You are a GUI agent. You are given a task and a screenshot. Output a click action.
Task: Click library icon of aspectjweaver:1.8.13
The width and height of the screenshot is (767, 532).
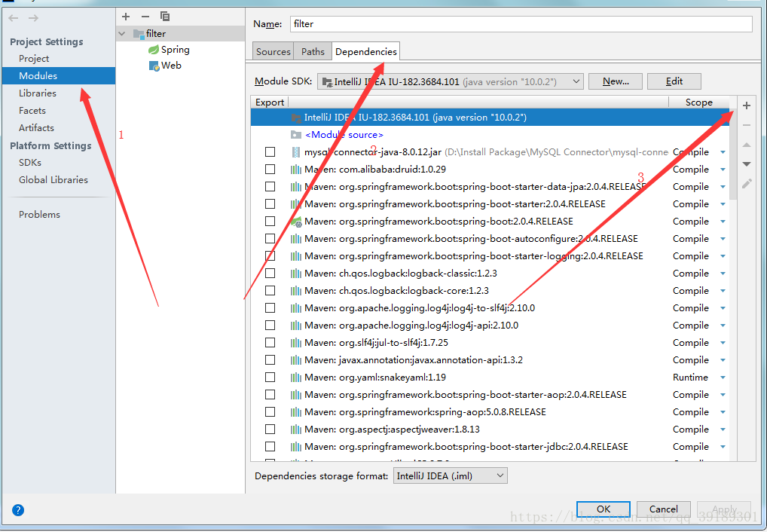296,430
